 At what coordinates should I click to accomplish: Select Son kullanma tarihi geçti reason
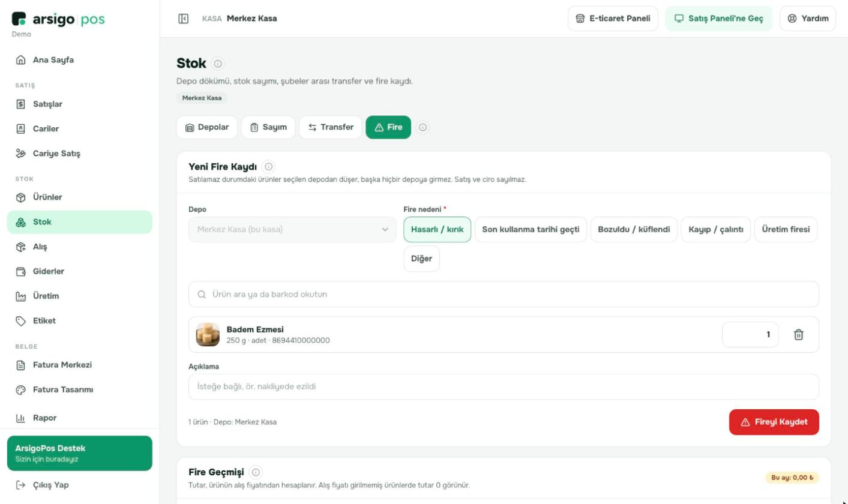pyautogui.click(x=531, y=230)
